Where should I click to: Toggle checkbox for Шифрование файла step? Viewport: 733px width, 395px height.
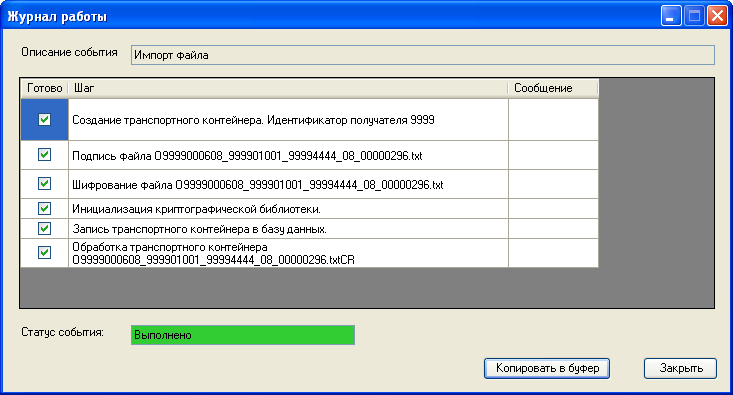(44, 184)
